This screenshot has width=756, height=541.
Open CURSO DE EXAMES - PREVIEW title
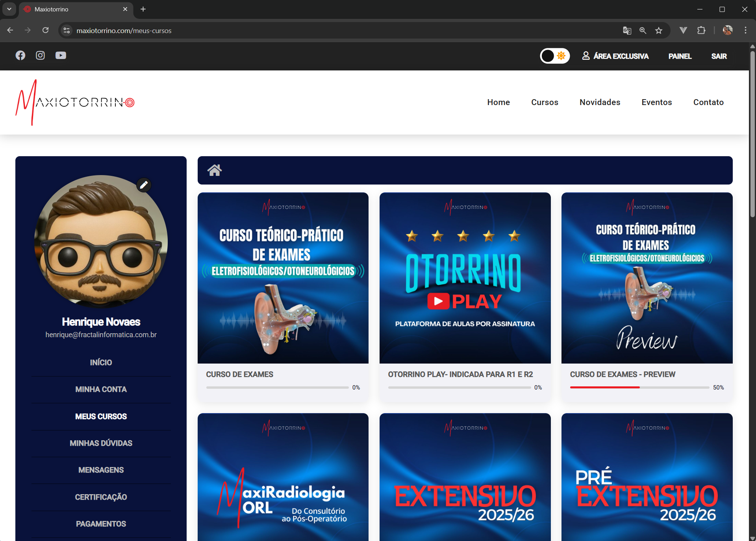(x=623, y=375)
